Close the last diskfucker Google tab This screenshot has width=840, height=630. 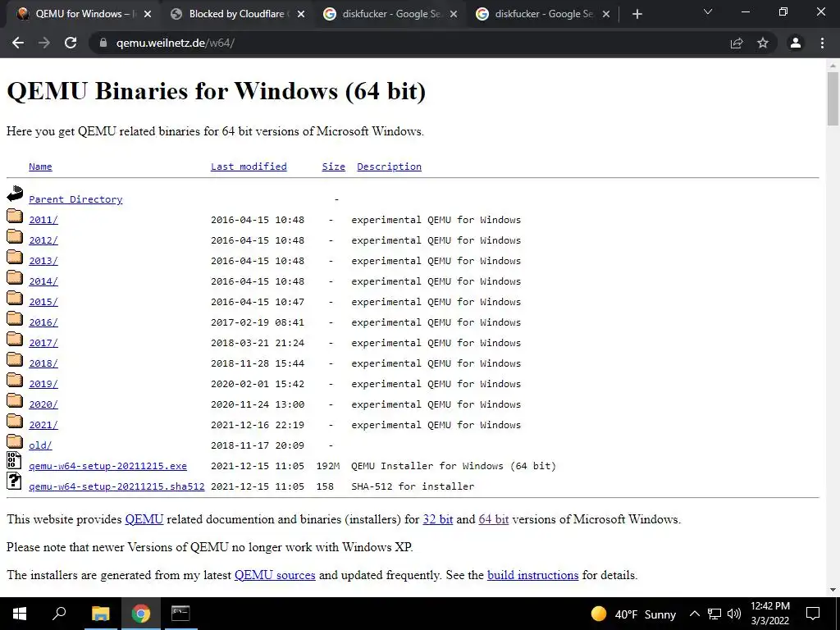(x=606, y=15)
